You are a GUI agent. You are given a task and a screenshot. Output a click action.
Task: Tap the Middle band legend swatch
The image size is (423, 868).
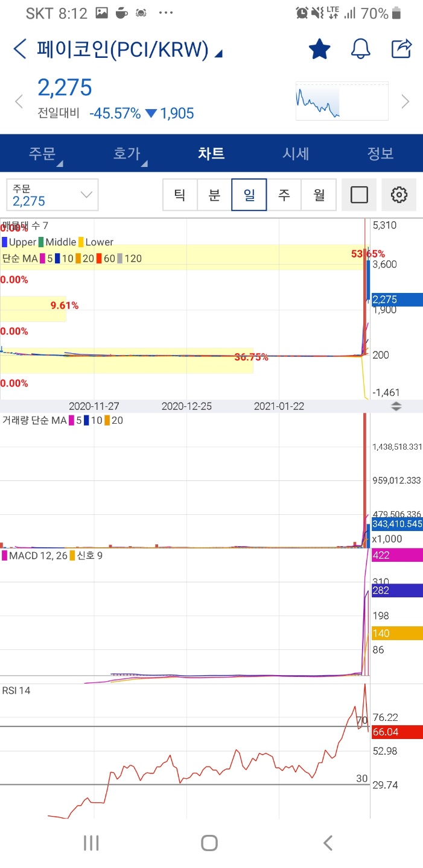pos(42,242)
